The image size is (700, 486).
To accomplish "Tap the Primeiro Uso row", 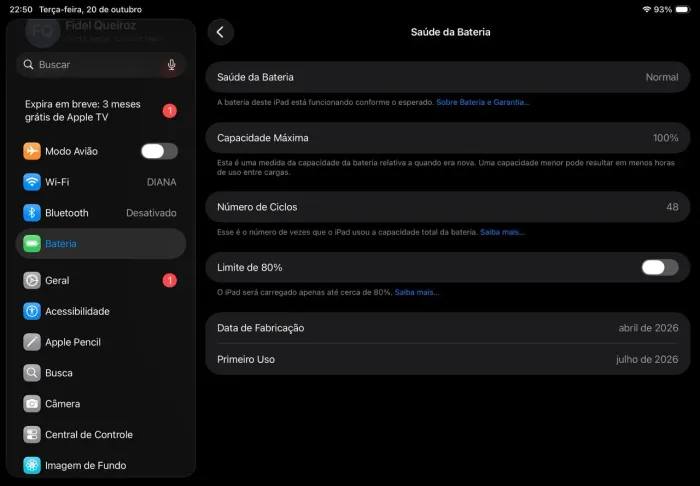I will pos(448,359).
